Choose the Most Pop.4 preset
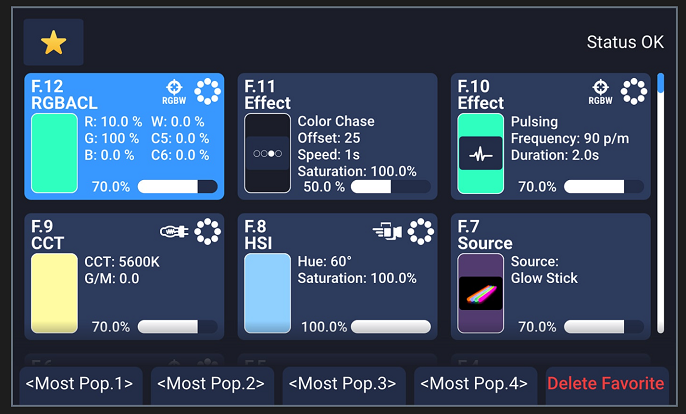This screenshot has width=686, height=414. 475,385
